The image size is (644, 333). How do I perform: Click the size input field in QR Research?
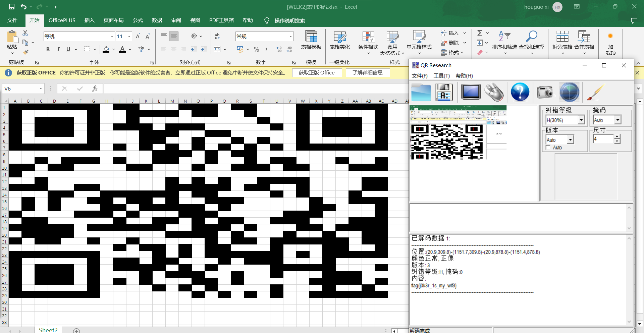pyautogui.click(x=603, y=139)
